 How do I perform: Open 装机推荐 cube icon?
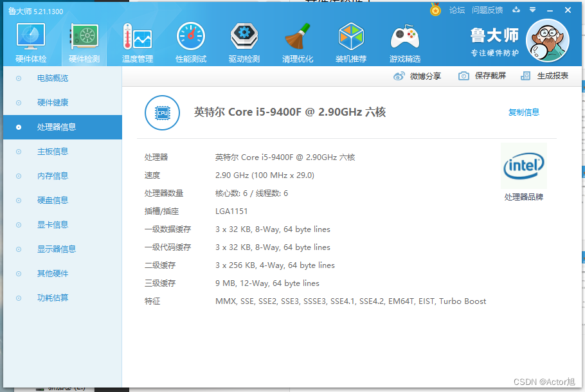point(351,36)
